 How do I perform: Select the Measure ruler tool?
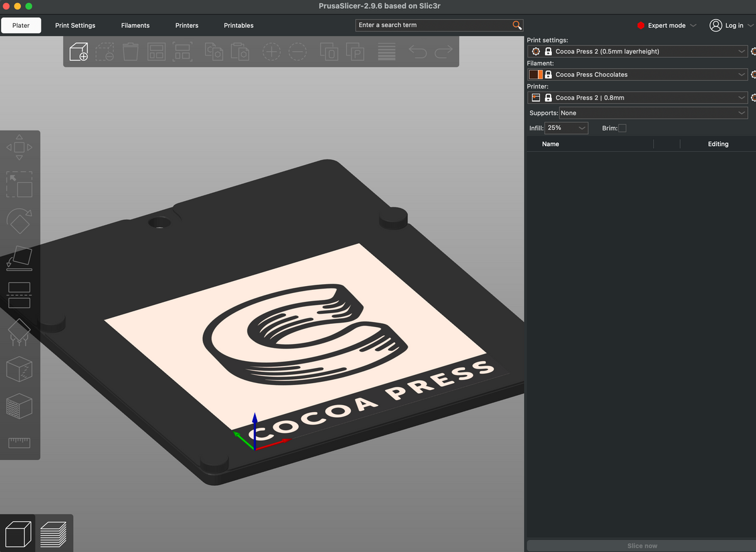(x=19, y=442)
